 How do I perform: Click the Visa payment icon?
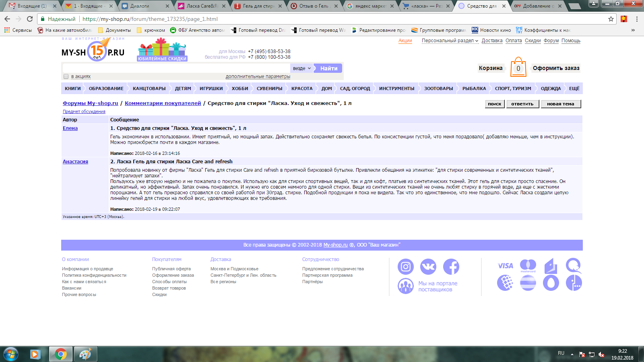[x=505, y=265]
